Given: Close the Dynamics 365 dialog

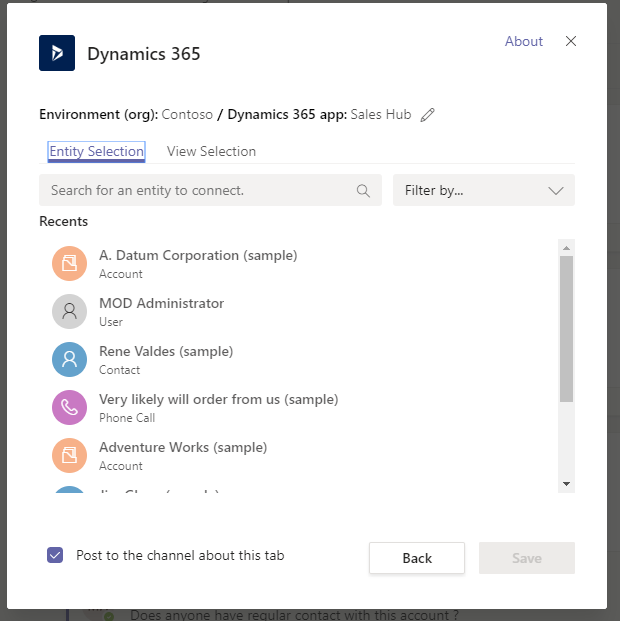Looking at the screenshot, I should click(570, 41).
